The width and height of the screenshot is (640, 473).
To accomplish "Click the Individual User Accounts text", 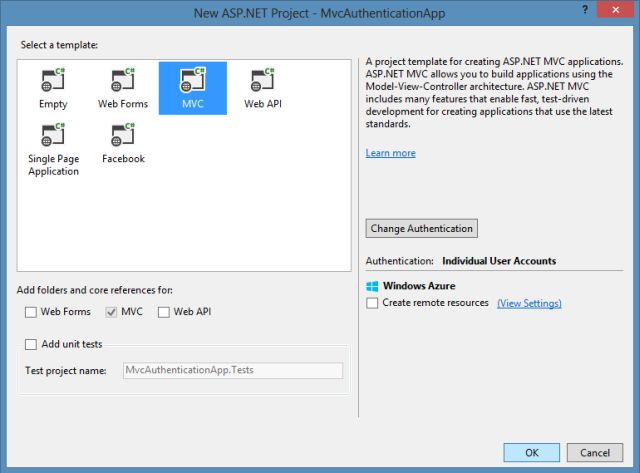I will click(x=499, y=261).
